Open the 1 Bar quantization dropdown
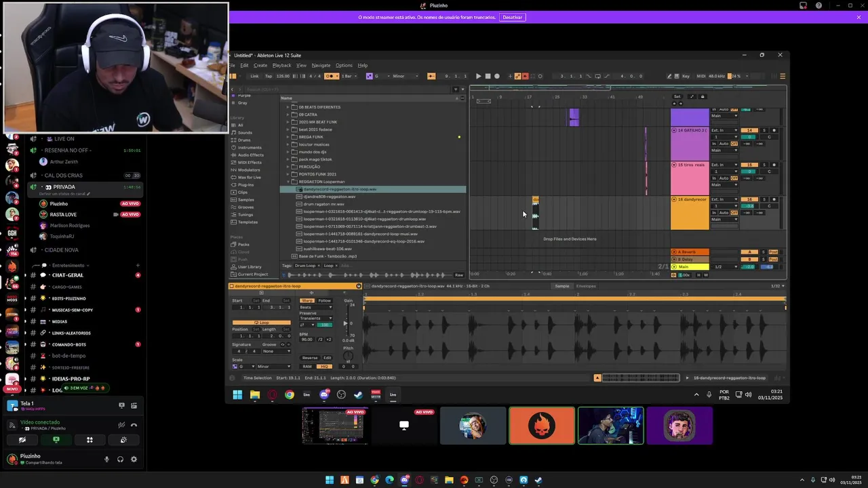Image resolution: width=868 pixels, height=488 pixels. click(351, 76)
